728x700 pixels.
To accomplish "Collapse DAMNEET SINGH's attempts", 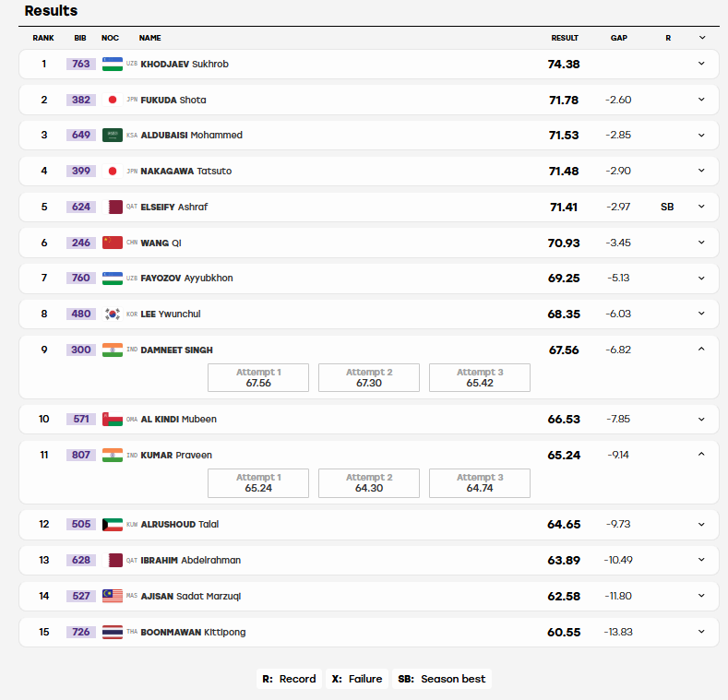I will point(701,349).
